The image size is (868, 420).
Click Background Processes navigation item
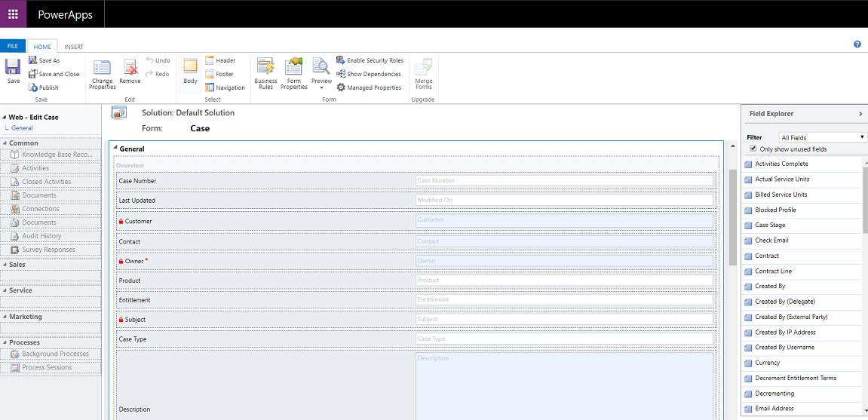point(51,354)
